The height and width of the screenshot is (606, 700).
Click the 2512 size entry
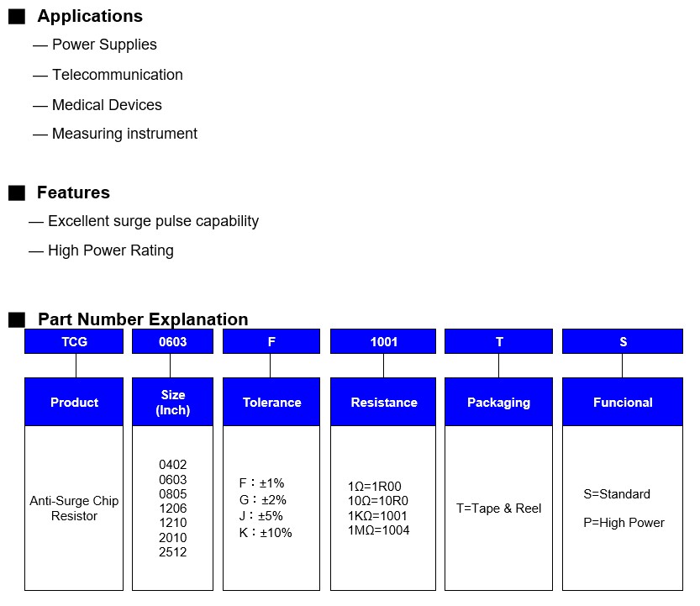pos(173,552)
